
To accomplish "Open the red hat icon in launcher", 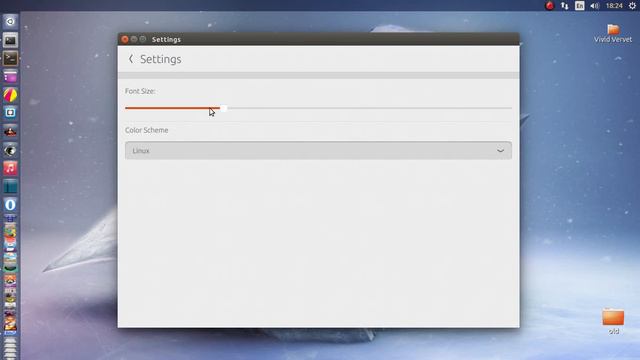I will click(x=10, y=131).
